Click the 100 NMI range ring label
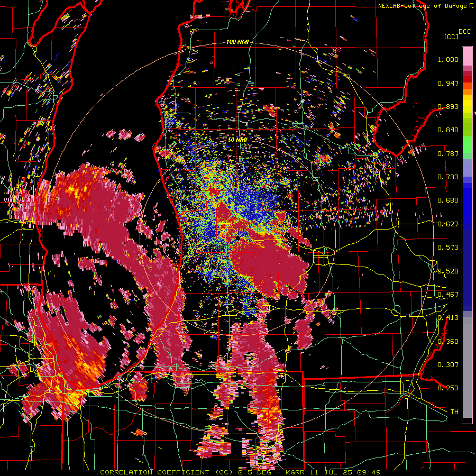This screenshot has height=476, width=476. 237,42
